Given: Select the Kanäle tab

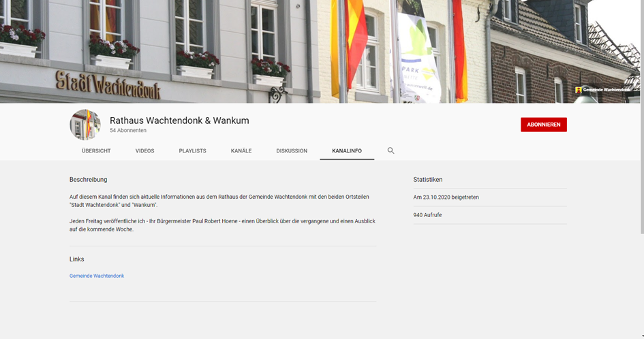Looking at the screenshot, I should tap(241, 151).
